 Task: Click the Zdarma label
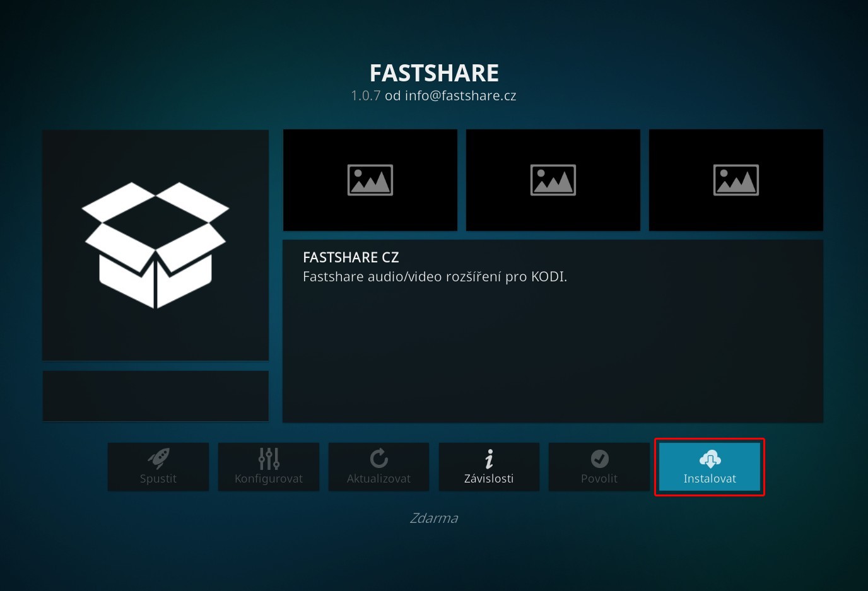434,518
